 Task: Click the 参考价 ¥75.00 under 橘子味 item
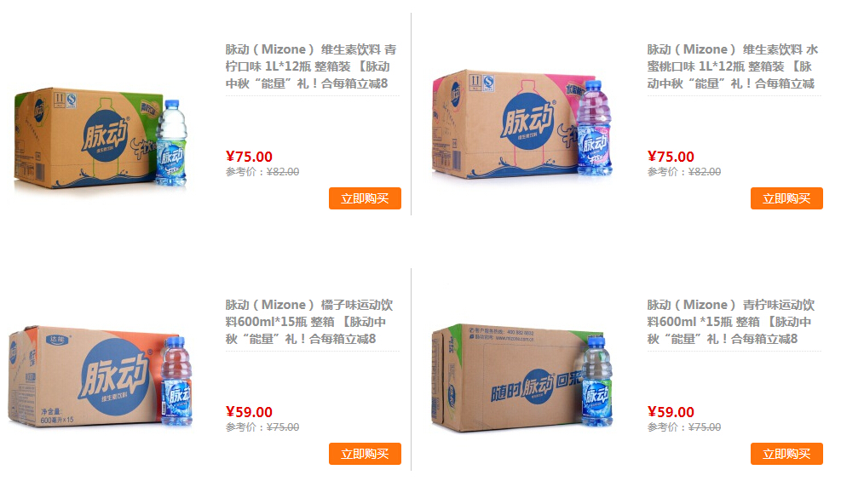(262, 427)
